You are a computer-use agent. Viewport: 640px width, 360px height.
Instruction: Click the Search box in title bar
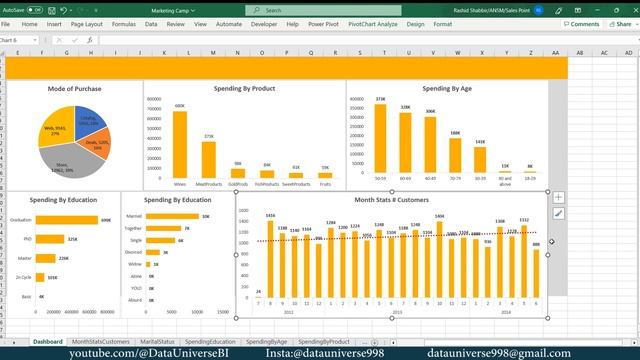point(323,10)
